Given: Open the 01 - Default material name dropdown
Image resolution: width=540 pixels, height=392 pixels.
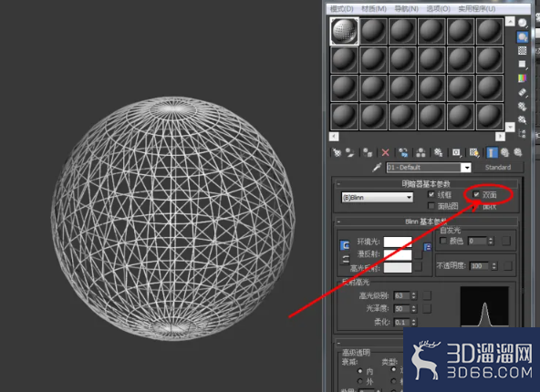Looking at the screenshot, I should tap(466, 168).
